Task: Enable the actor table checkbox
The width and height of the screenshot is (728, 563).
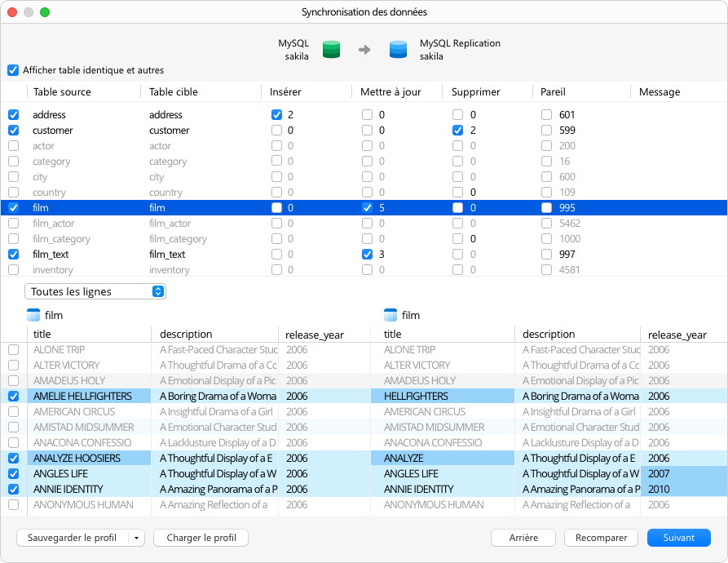Action: (14, 146)
